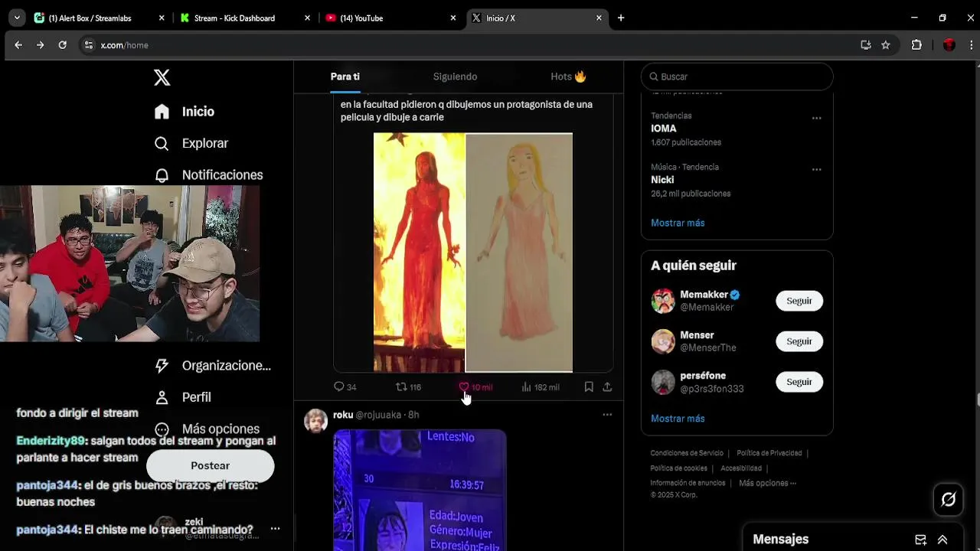The image size is (980, 551).
Task: Follow Memakker
Action: pyautogui.click(x=799, y=301)
